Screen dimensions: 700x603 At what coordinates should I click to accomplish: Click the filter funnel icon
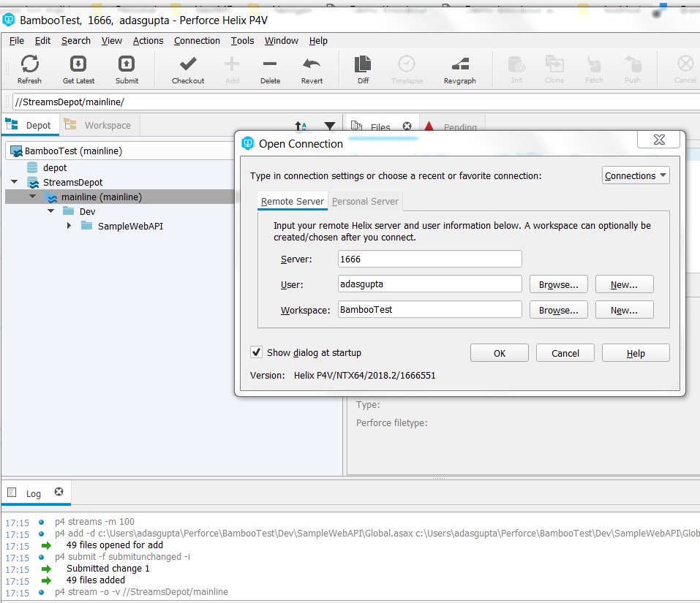(330, 126)
